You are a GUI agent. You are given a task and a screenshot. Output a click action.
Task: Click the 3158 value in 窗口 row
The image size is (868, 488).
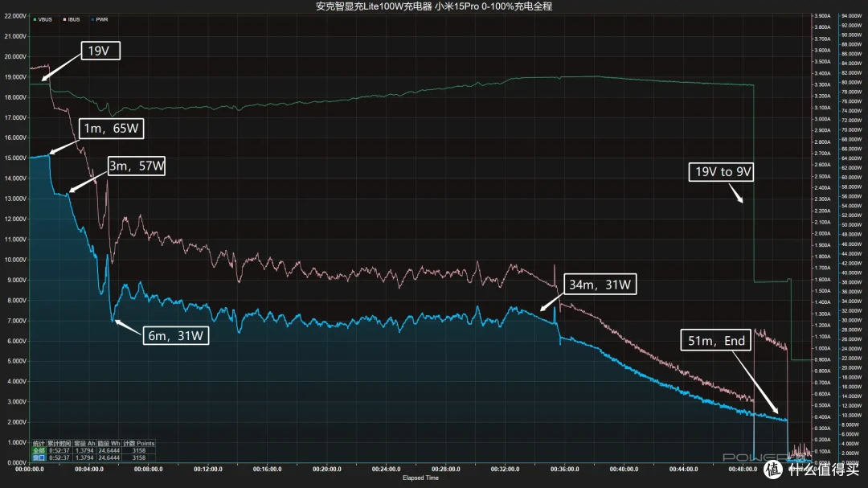coord(138,458)
